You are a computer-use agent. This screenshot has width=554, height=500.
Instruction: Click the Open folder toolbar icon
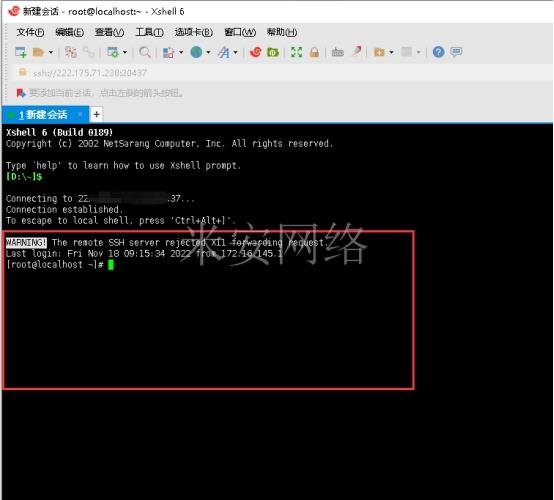click(38, 52)
